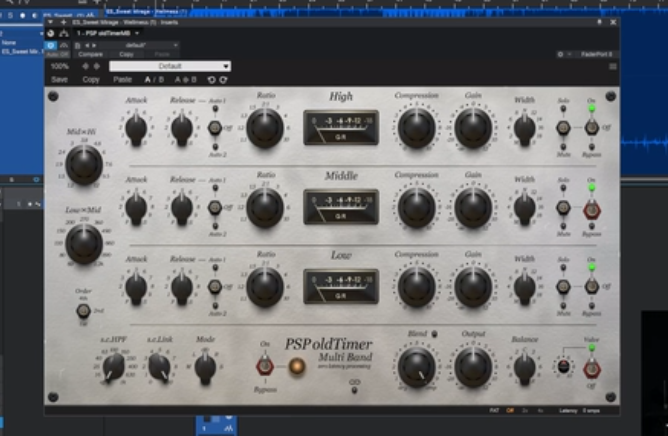
Task: Click the High band Ratio knob
Action: (265, 128)
